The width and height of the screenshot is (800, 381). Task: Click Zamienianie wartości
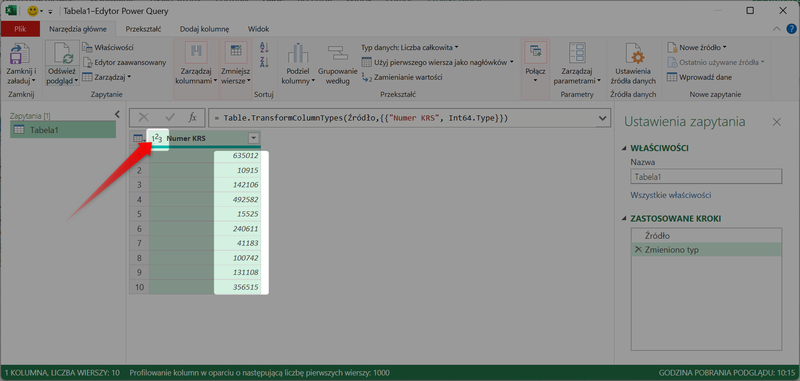[x=402, y=77]
